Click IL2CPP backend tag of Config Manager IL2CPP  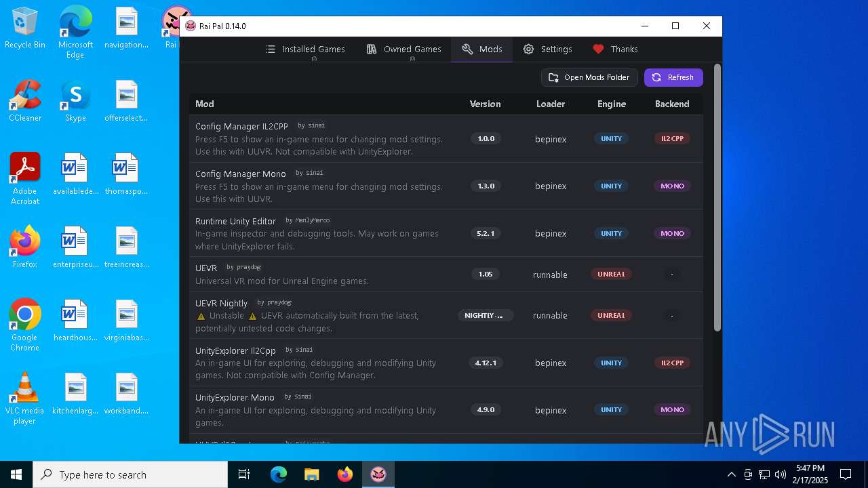672,138
